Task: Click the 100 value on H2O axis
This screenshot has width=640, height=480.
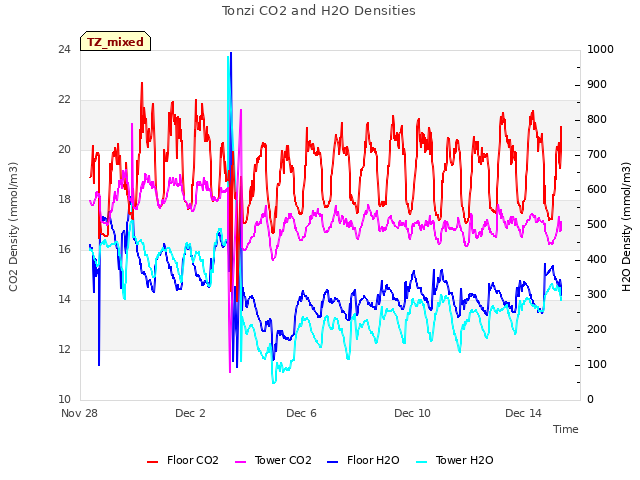Action: (x=597, y=365)
